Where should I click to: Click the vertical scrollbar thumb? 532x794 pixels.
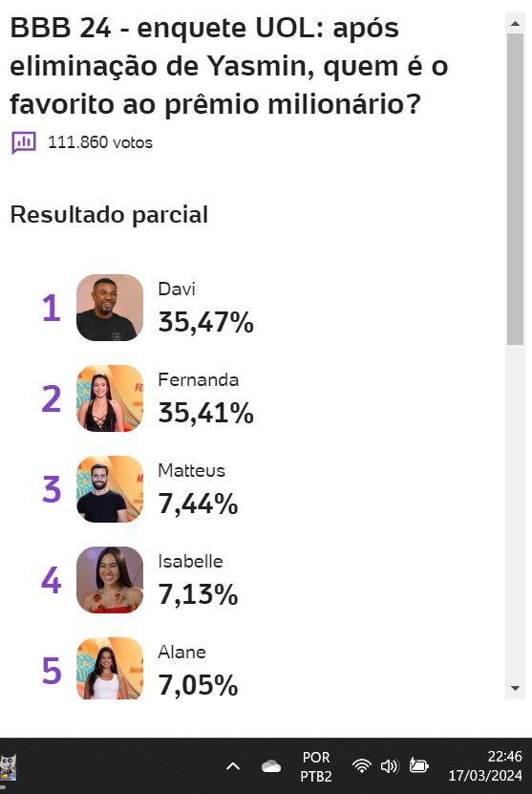pyautogui.click(x=516, y=189)
